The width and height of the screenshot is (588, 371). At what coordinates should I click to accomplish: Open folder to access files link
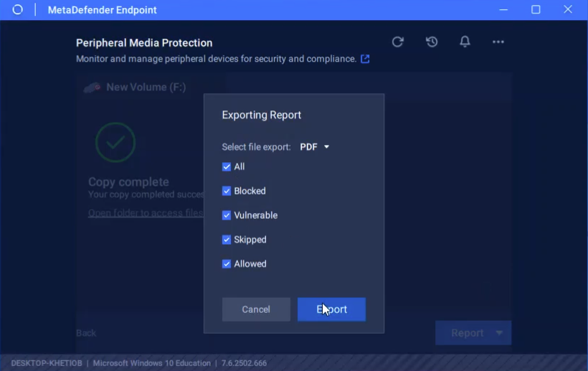pos(146,213)
